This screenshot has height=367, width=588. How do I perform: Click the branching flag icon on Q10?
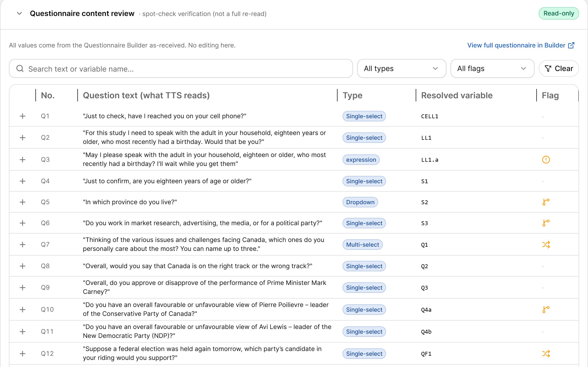point(546,310)
